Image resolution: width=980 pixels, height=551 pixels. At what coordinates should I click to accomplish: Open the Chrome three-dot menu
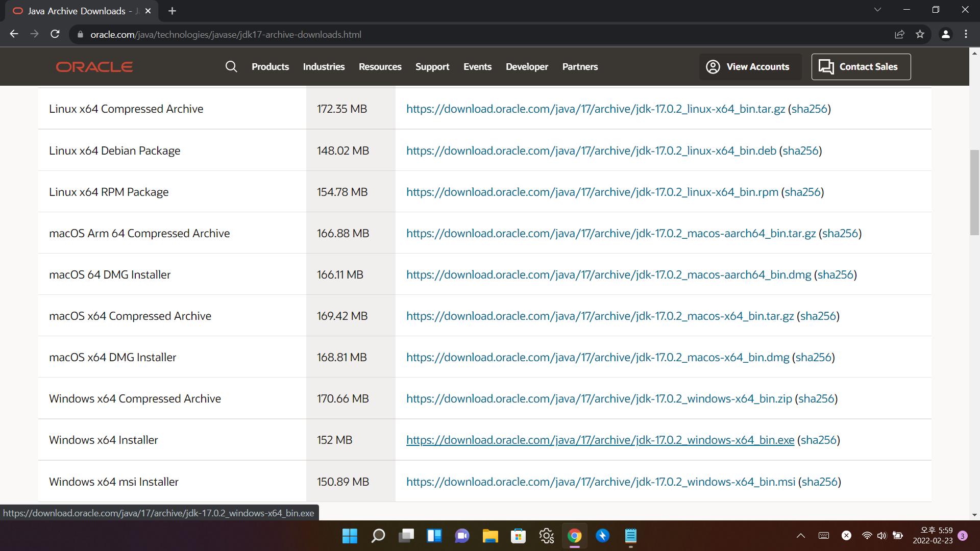pyautogui.click(x=966, y=34)
